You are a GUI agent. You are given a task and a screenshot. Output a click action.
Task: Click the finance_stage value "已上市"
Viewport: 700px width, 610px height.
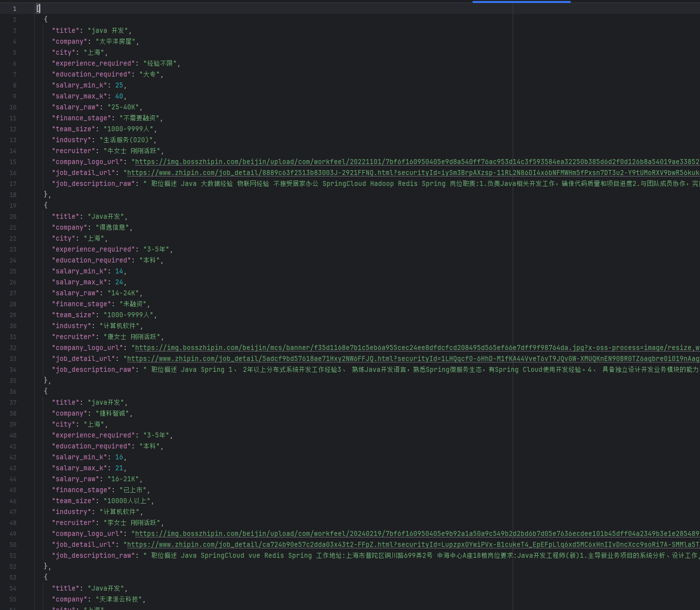[x=133, y=490]
